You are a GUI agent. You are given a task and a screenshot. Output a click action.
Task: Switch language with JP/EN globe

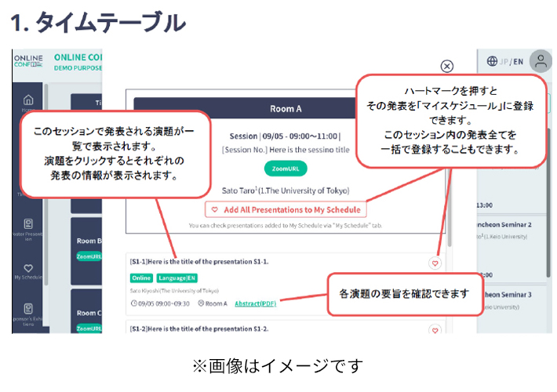pyautogui.click(x=504, y=61)
